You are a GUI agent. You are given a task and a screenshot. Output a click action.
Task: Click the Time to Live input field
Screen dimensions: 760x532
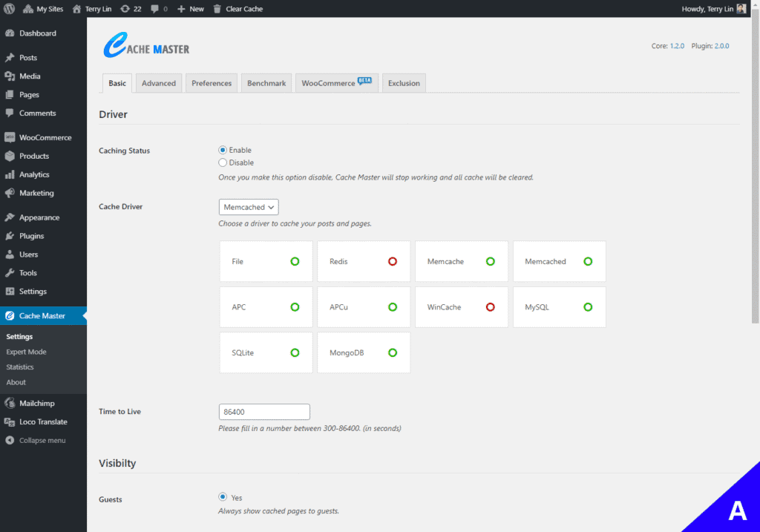coord(264,412)
